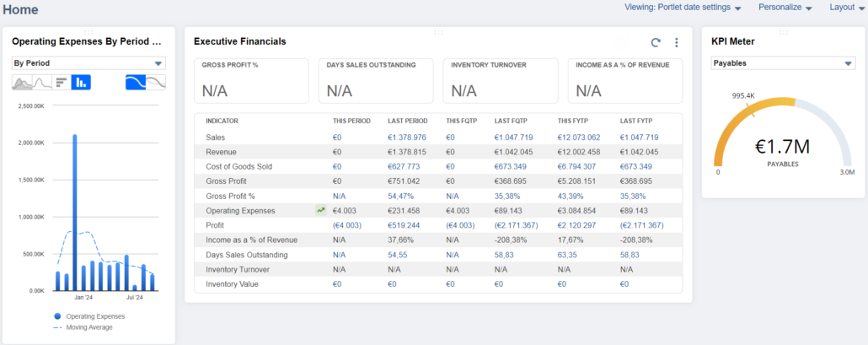The width and height of the screenshot is (868, 345).
Task: Open the Layout menu
Action: [847, 8]
